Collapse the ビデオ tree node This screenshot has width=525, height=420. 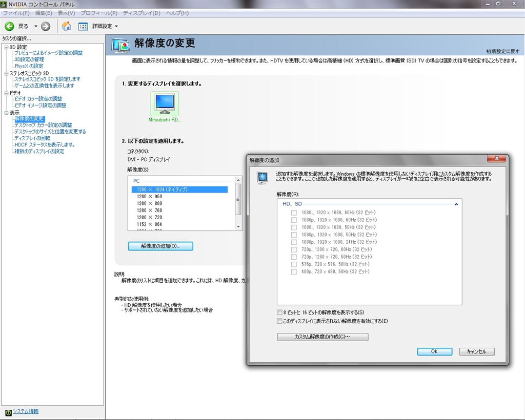pos(6,93)
